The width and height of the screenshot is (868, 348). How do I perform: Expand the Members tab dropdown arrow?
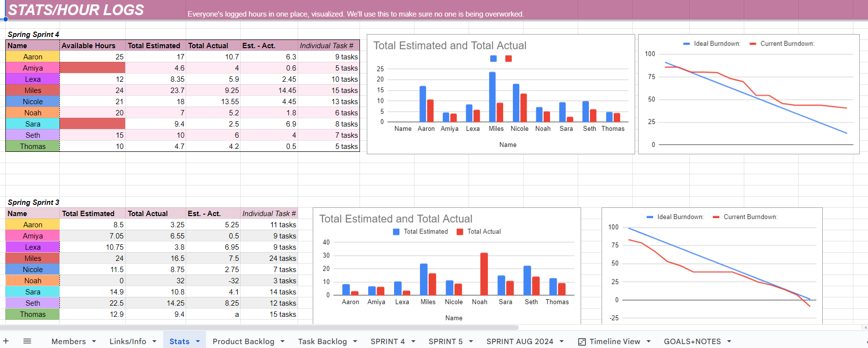point(94,342)
